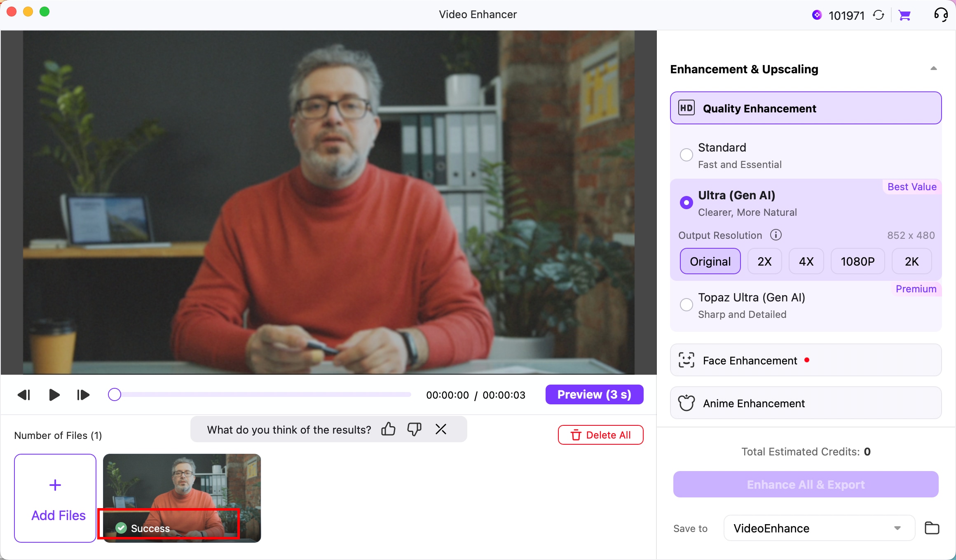Choose 1080P output resolution
The height and width of the screenshot is (560, 956).
pyautogui.click(x=858, y=261)
